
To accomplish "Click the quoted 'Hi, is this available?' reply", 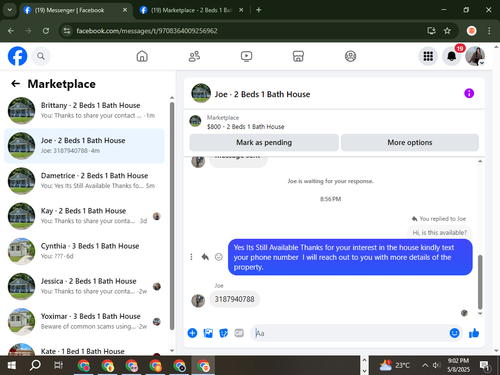I will (x=440, y=232).
